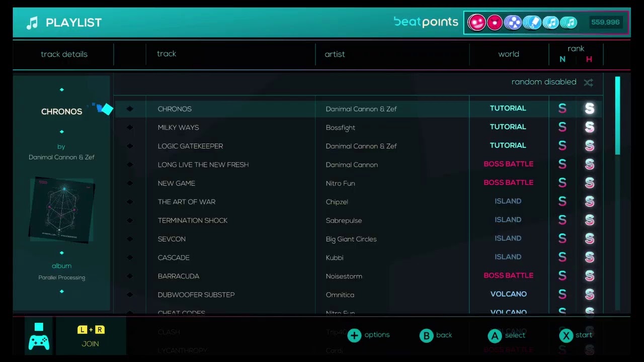Select the CHRONOS track row
The height and width of the screenshot is (362, 644).
click(x=358, y=109)
